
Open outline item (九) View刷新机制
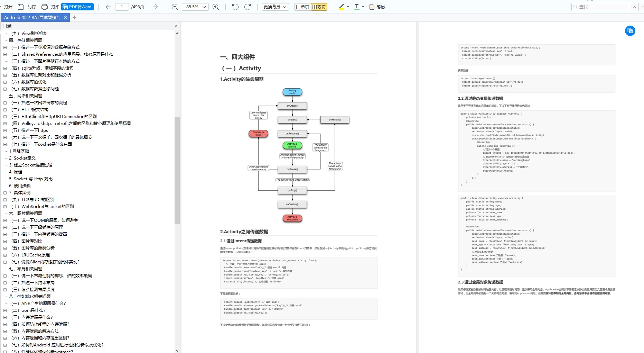29,34
